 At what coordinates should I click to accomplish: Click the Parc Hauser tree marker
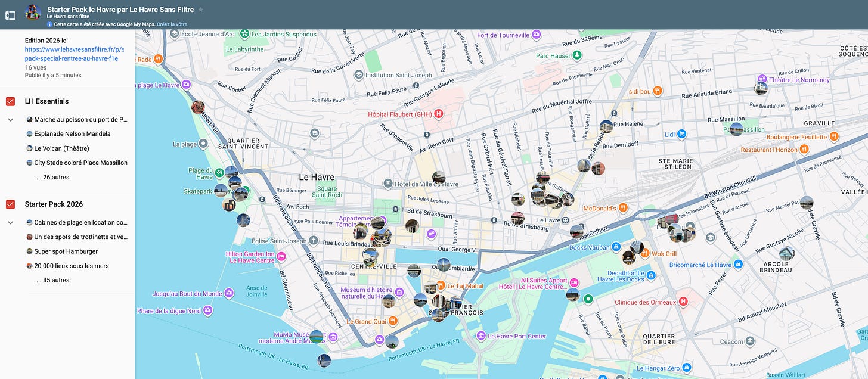[x=576, y=56]
